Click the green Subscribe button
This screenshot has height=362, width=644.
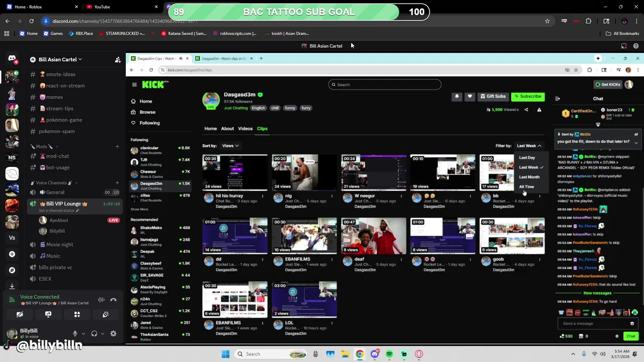[x=528, y=96]
